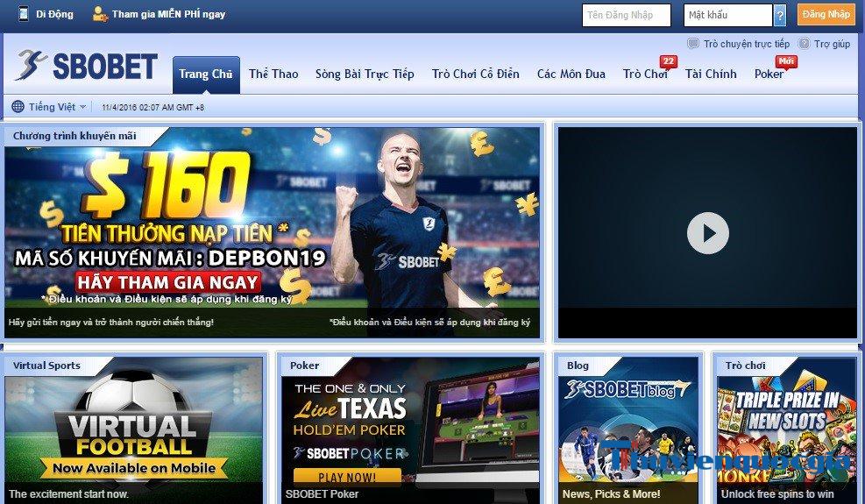Click the red Mới badge on Poker

coord(785,61)
